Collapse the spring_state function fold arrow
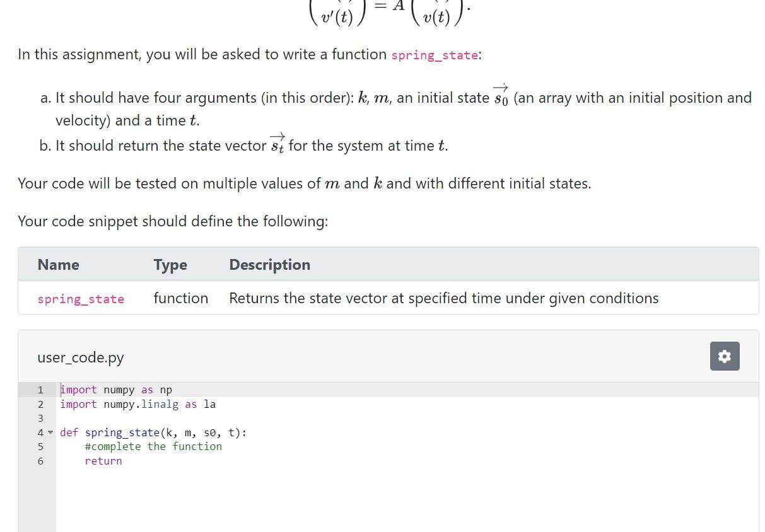 point(50,432)
